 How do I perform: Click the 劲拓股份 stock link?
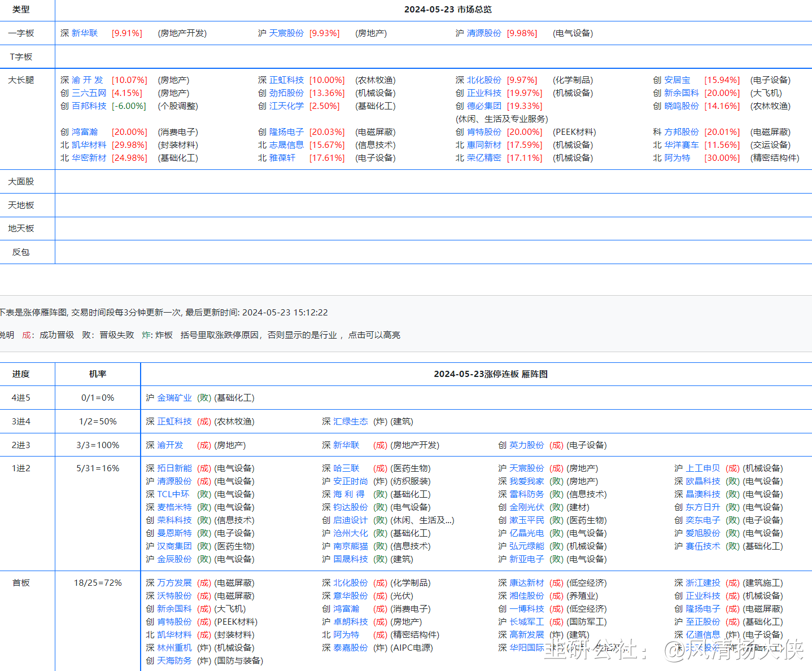(x=286, y=93)
